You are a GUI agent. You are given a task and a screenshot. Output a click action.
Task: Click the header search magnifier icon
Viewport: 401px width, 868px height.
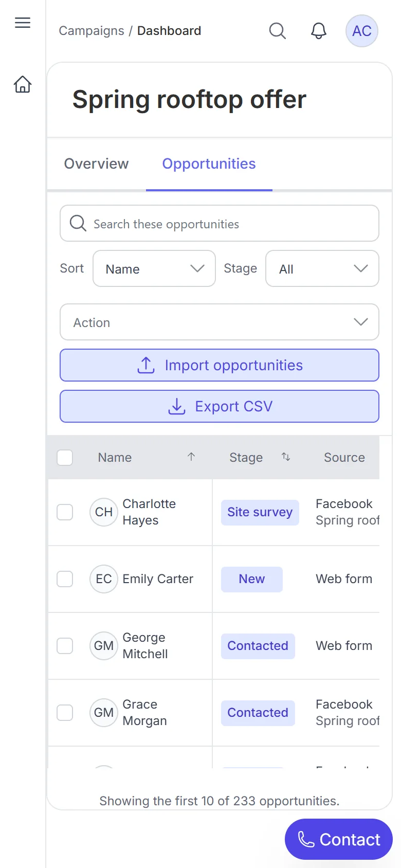[278, 31]
